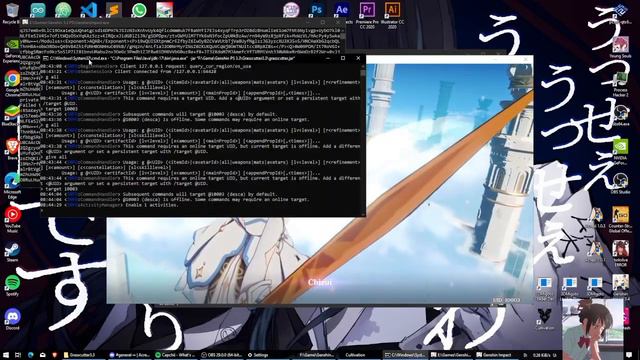Click the Windows Start button

click(x=6, y=355)
